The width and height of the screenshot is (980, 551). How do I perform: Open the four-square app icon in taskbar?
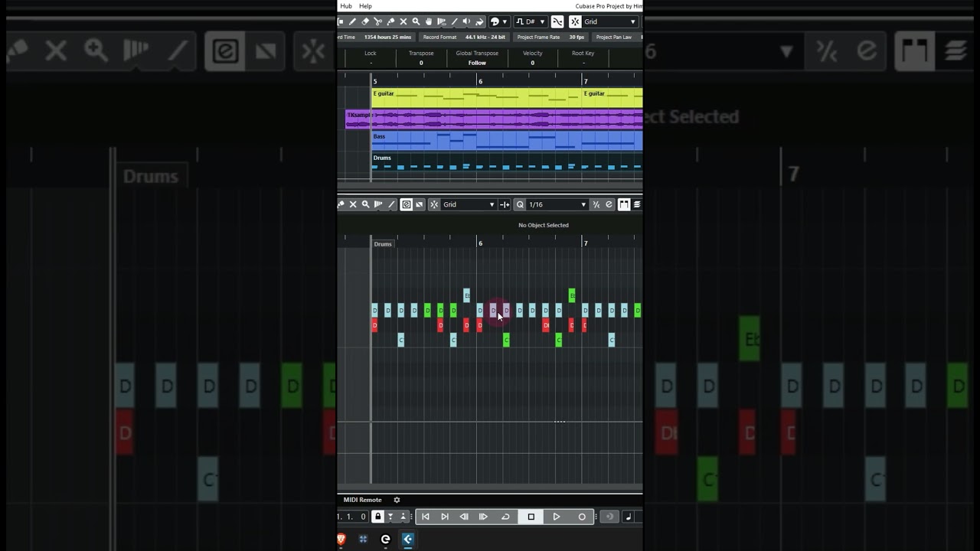click(x=363, y=539)
